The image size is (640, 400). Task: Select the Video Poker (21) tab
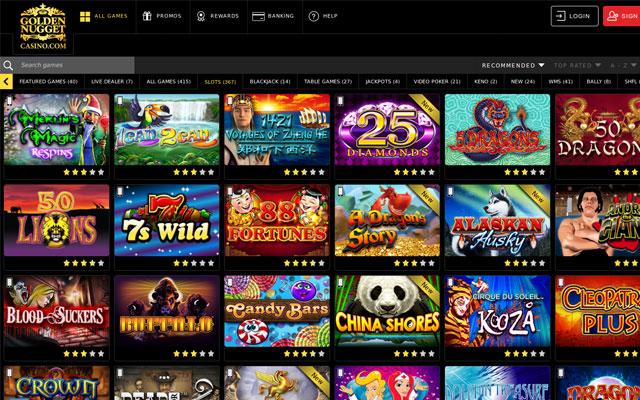(437, 82)
